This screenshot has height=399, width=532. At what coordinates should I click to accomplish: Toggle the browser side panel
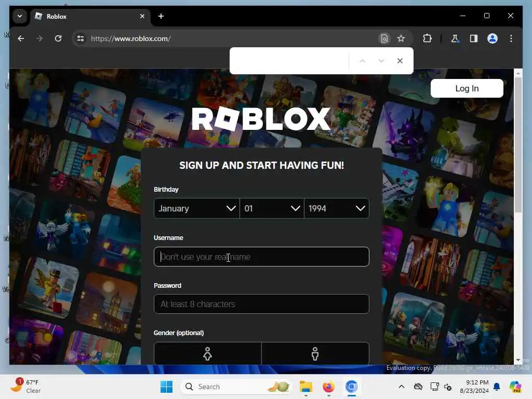(x=474, y=38)
